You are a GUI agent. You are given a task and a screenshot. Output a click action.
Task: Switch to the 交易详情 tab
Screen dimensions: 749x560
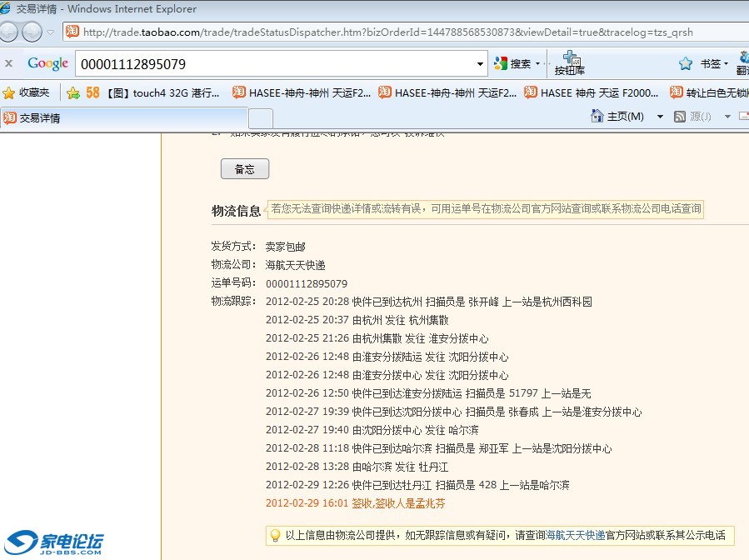pyautogui.click(x=125, y=118)
